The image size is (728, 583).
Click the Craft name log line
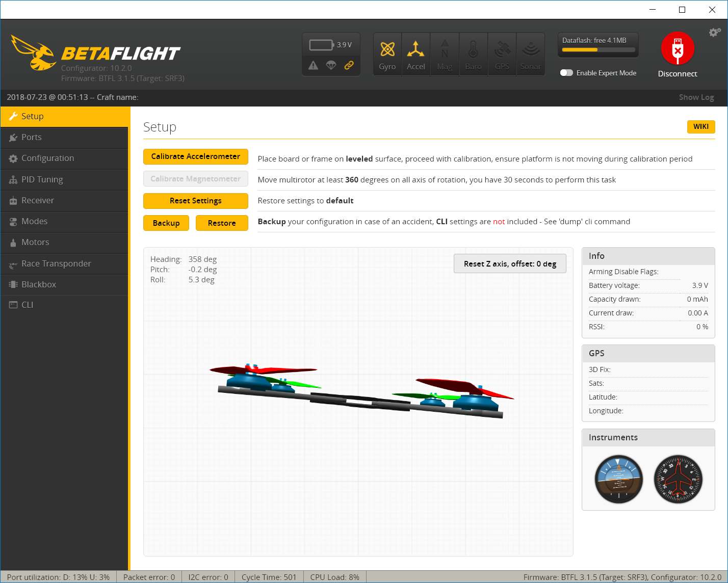[72, 97]
